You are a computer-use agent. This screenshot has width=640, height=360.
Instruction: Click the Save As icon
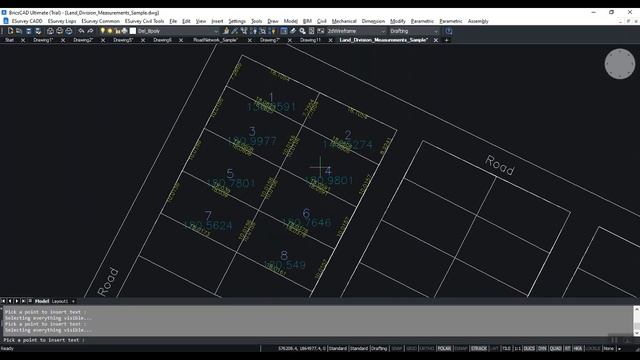click(38, 31)
